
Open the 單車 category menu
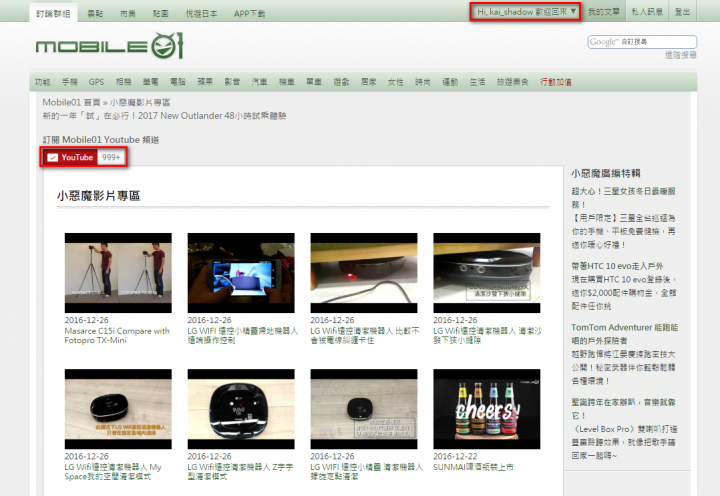(314, 82)
